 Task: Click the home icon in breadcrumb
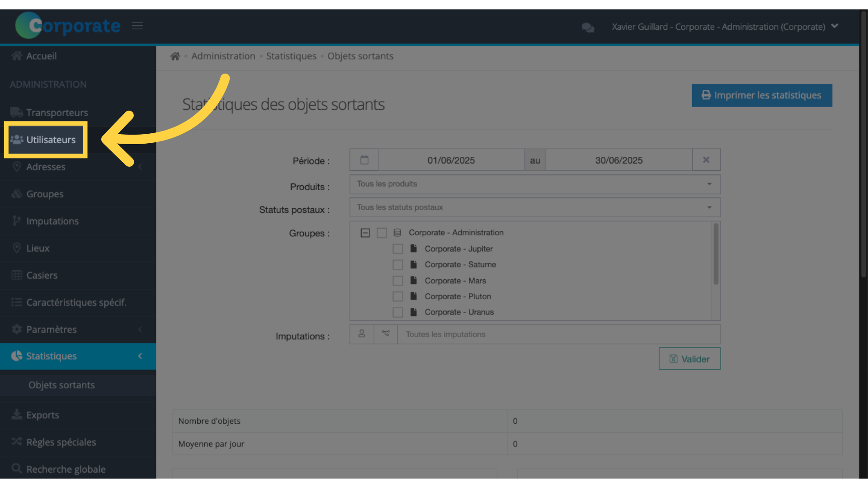[175, 56]
